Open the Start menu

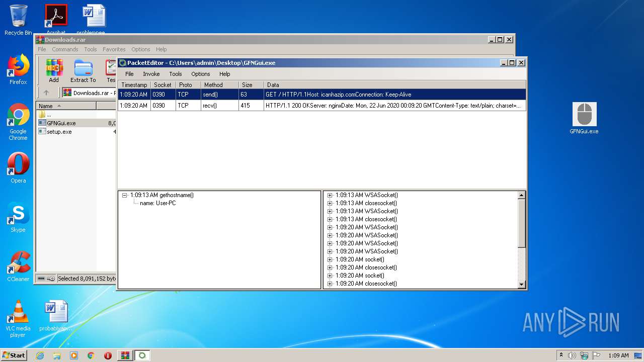point(14,355)
